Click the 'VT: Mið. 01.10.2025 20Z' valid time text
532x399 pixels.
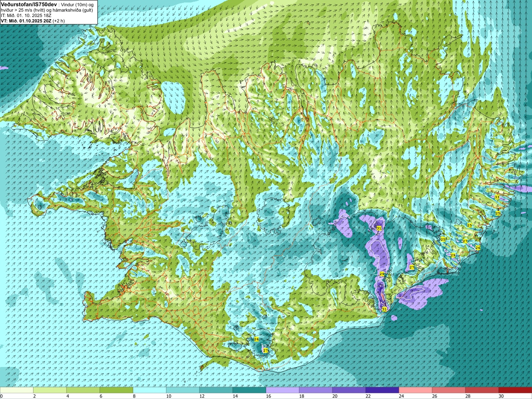(26, 21)
